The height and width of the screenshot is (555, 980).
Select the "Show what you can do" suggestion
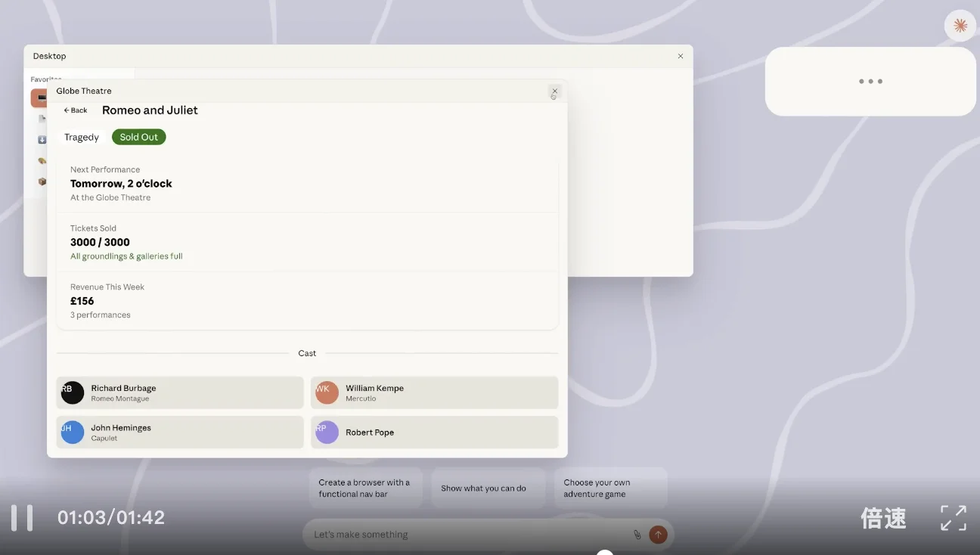click(x=484, y=488)
